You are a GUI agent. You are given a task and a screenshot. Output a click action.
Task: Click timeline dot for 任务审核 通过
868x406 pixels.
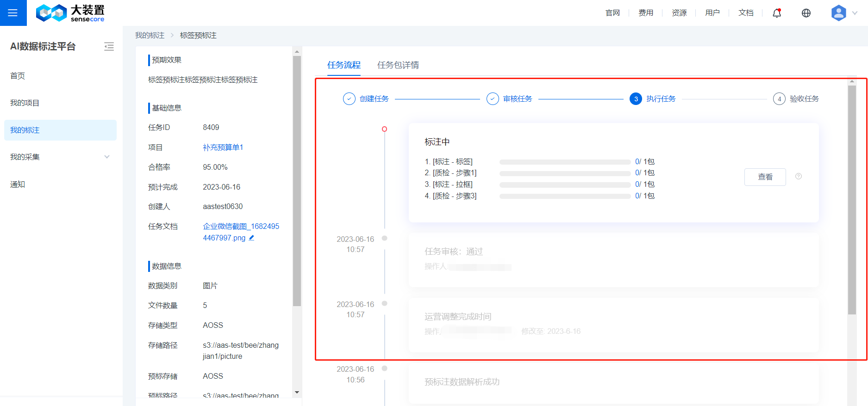384,239
